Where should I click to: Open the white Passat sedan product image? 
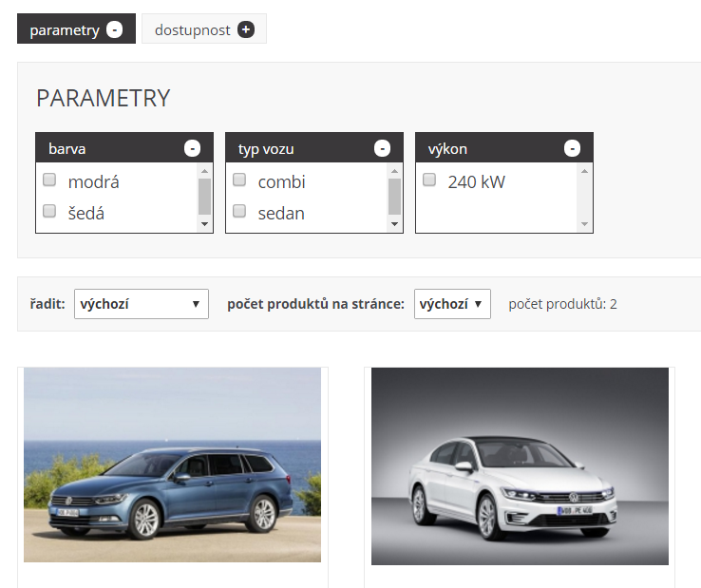tap(520, 465)
